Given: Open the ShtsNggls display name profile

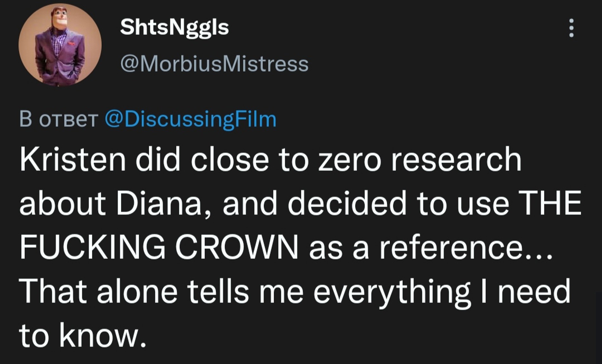Looking at the screenshot, I should coord(174,28).
